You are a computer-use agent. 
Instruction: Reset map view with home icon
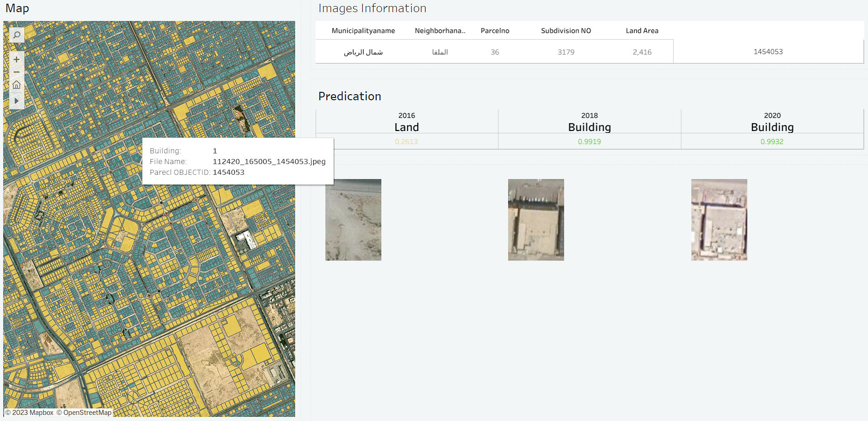[17, 85]
